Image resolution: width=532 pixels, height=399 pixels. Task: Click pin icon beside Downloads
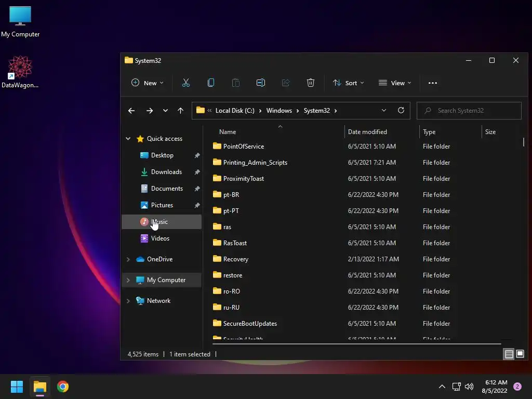(197, 172)
